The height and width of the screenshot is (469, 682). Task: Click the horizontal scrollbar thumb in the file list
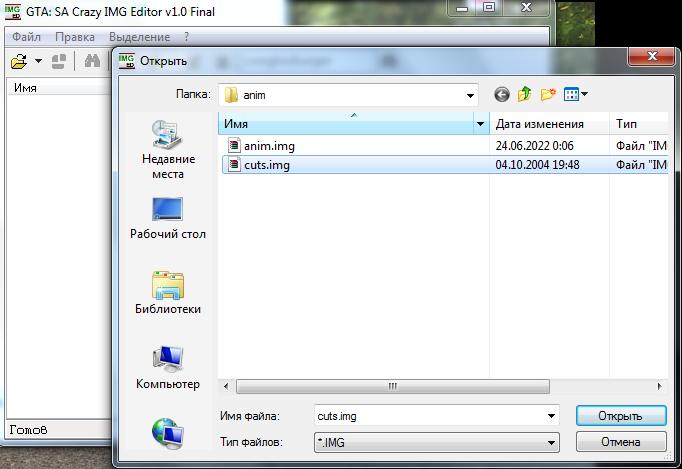coord(393,386)
